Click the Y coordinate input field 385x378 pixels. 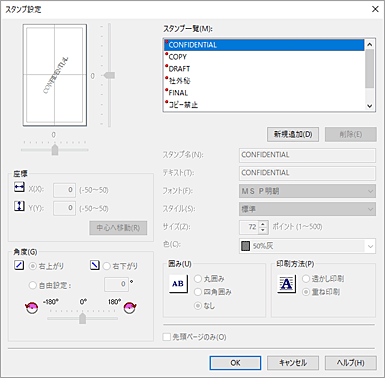(64, 208)
